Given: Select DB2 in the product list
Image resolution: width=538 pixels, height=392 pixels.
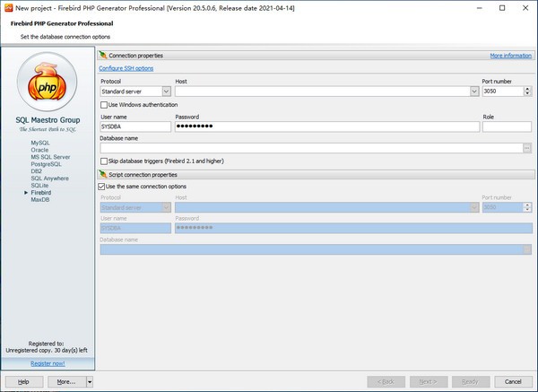Looking at the screenshot, I should click(x=37, y=171).
